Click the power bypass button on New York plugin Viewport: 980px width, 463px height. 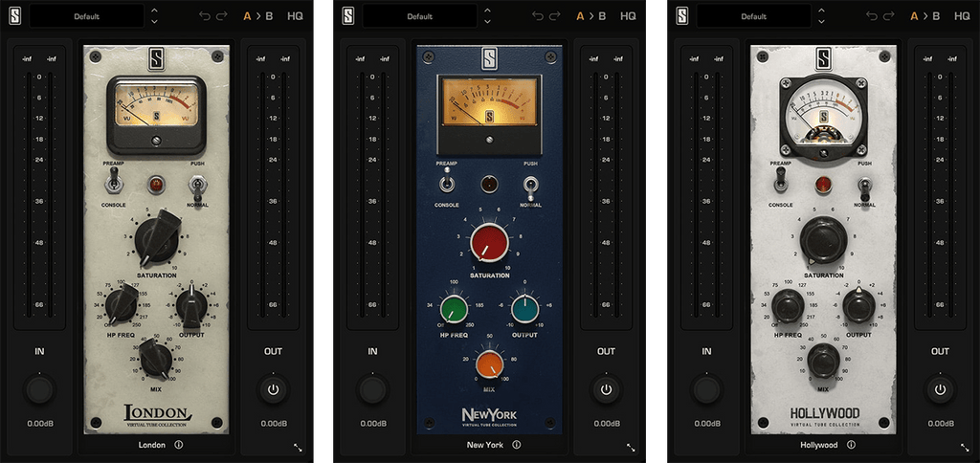(x=606, y=389)
